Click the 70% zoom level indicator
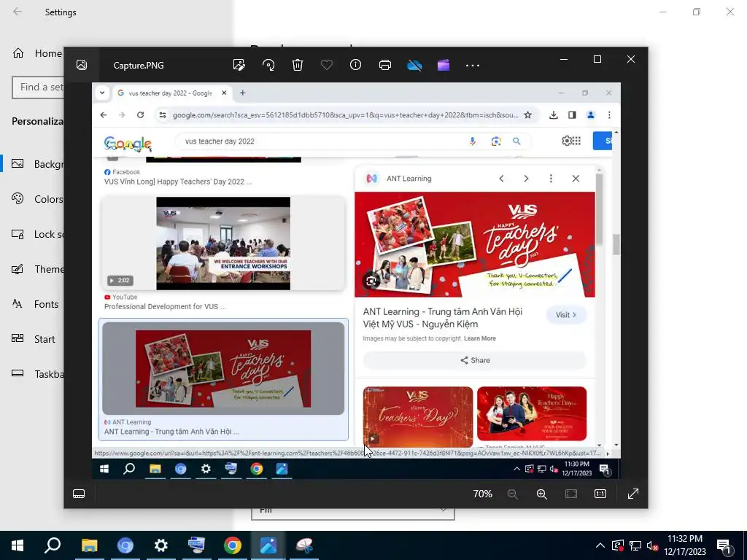Viewport: 747px width, 560px height. point(483,494)
